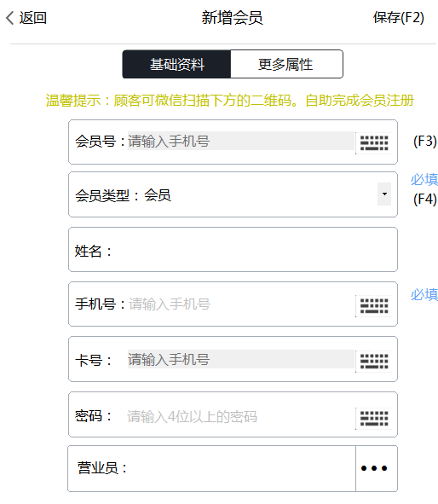
Task: Click the yellow 温馨提示 QR code notice
Action: pyautogui.click(x=230, y=101)
